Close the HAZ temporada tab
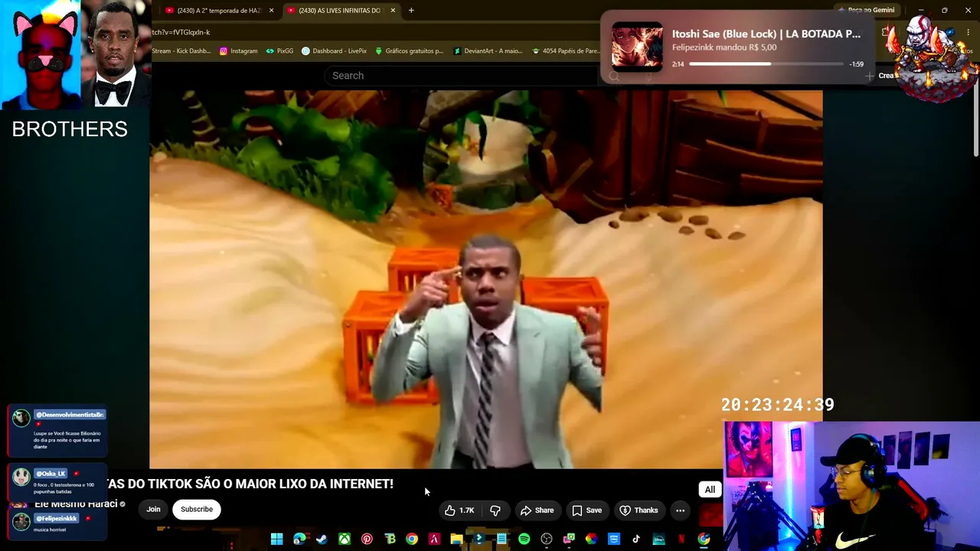The image size is (980, 551). click(x=271, y=11)
